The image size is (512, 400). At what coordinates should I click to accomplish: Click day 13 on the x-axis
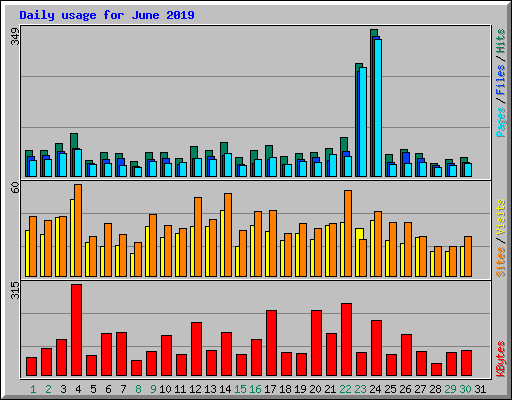coord(210,389)
